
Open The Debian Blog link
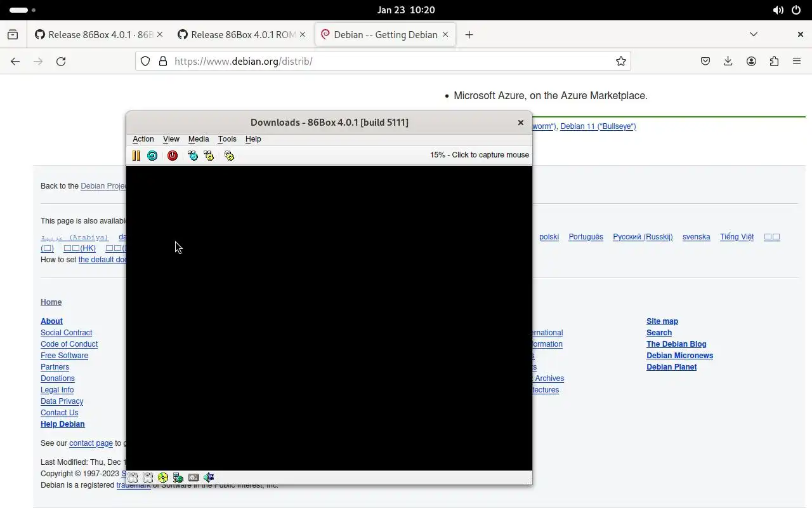(676, 344)
